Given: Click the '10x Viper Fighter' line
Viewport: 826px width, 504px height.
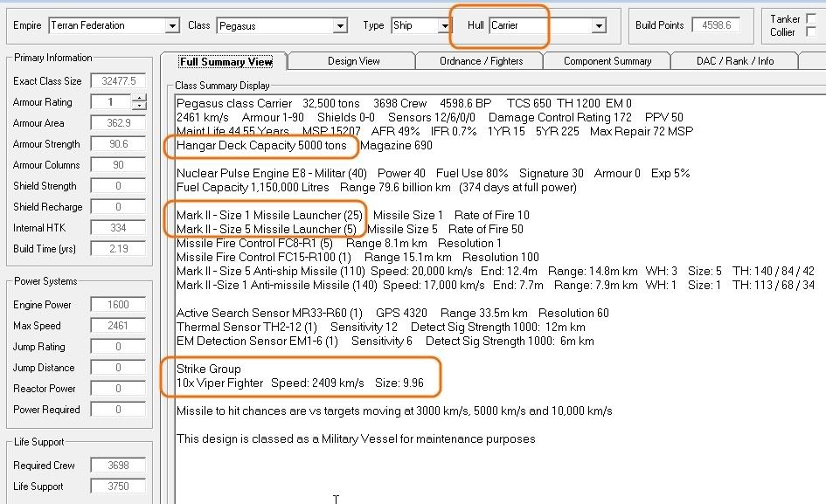Looking at the screenshot, I should click(x=300, y=383).
